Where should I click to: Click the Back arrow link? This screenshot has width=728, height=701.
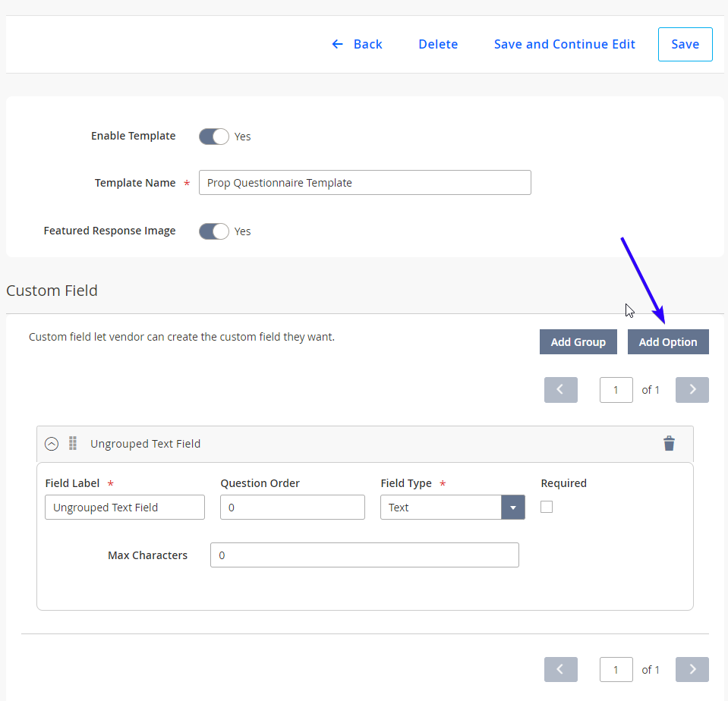click(x=357, y=44)
